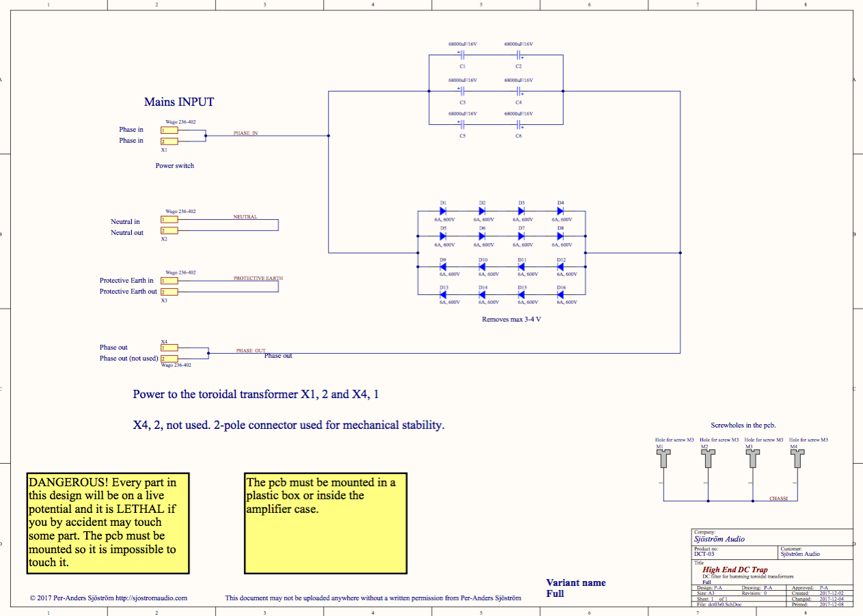Click the 'Neutral in' pin label

pyautogui.click(x=126, y=222)
